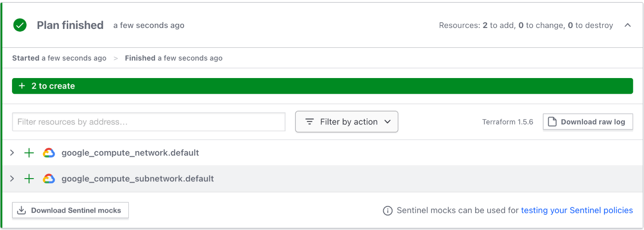Viewport: 644px width, 230px height.
Task: Click Google Cloud logo next to google_compute_network.default
Action: (x=49, y=153)
